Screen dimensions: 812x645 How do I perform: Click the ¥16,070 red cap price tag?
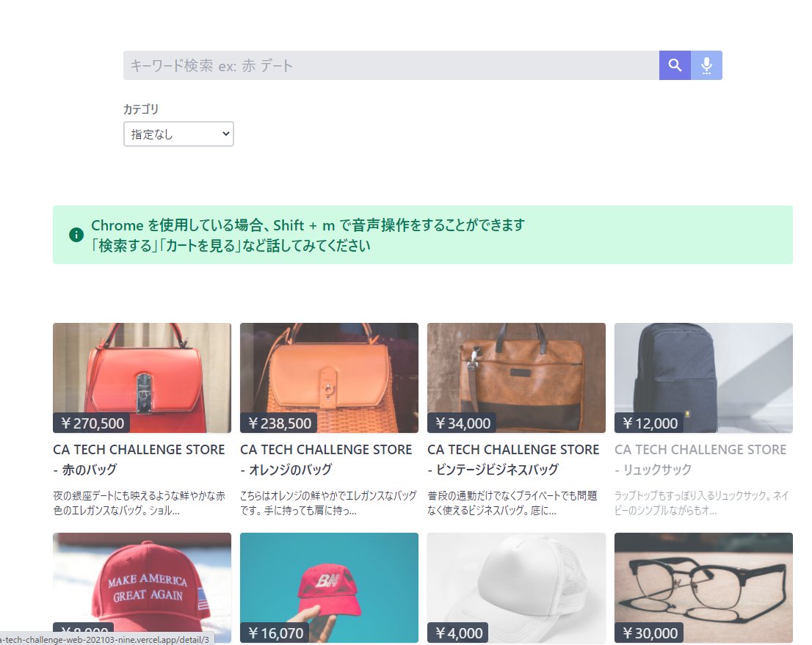(275, 633)
